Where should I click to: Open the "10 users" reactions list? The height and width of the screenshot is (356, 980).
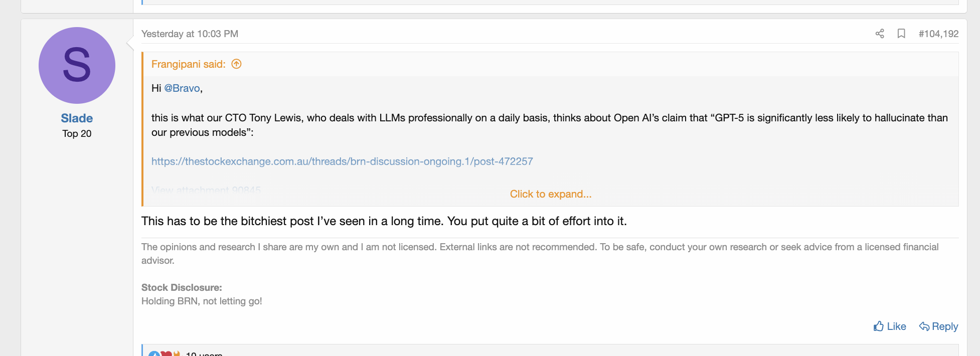tap(204, 353)
